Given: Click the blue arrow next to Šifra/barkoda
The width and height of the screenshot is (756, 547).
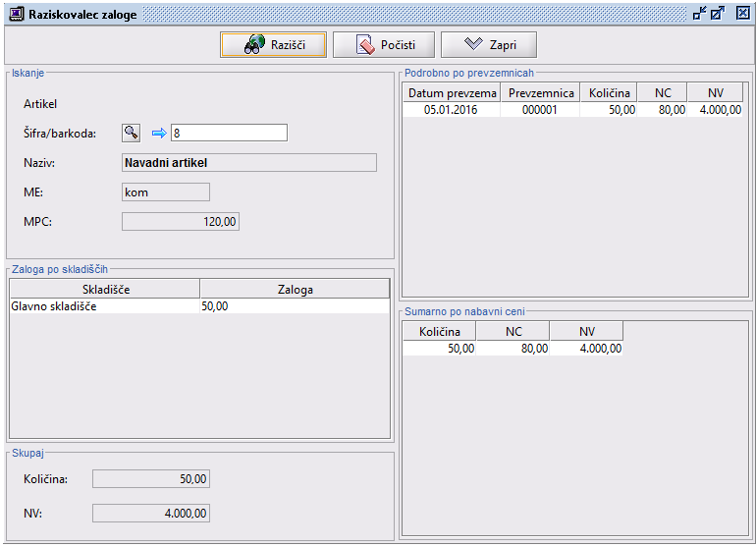Looking at the screenshot, I should (159, 134).
